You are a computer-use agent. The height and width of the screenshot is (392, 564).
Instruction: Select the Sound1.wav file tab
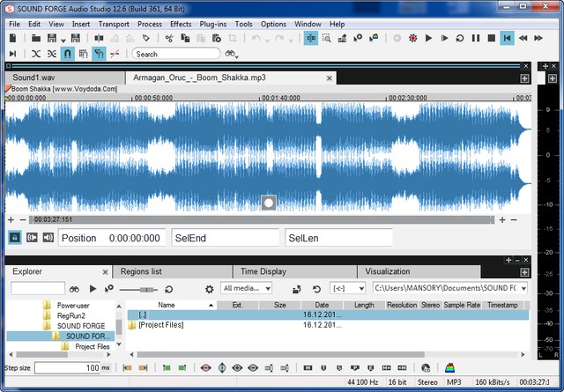coord(33,78)
